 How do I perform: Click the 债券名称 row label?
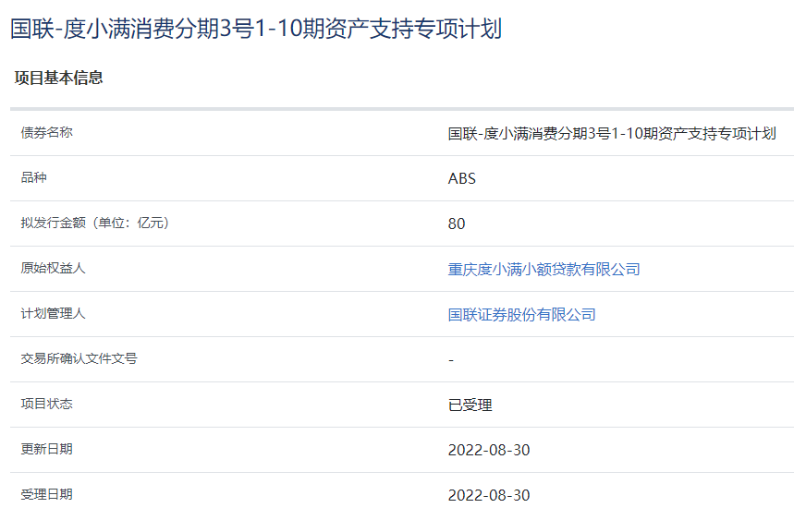[46, 133]
